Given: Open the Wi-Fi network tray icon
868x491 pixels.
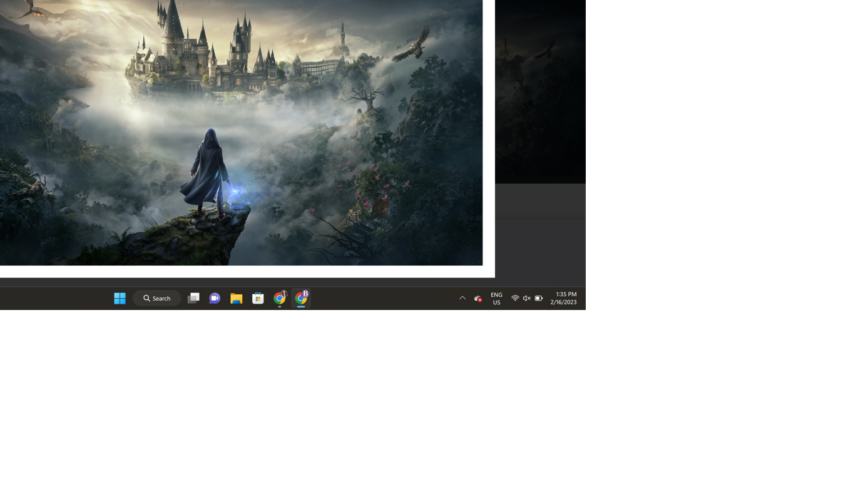Looking at the screenshot, I should pos(515,299).
